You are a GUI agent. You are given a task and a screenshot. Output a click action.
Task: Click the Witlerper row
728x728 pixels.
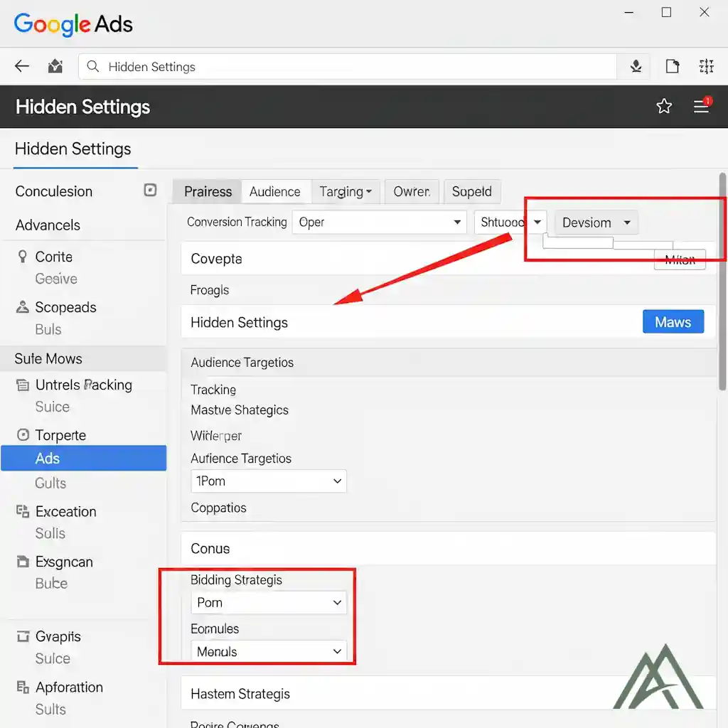pos(216,436)
